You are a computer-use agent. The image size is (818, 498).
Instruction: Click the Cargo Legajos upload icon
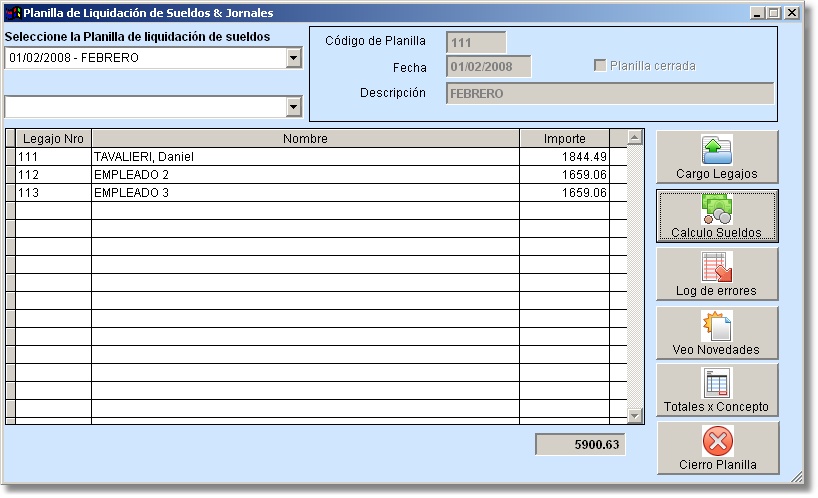(x=716, y=150)
